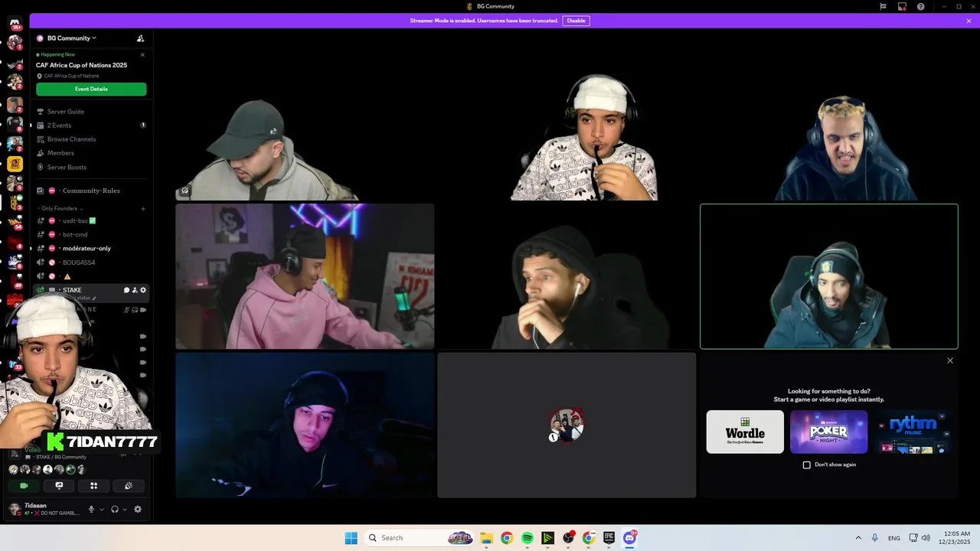Click the checkpoint flag icon in title bar
This screenshot has height=551, width=980.
coord(883,6)
